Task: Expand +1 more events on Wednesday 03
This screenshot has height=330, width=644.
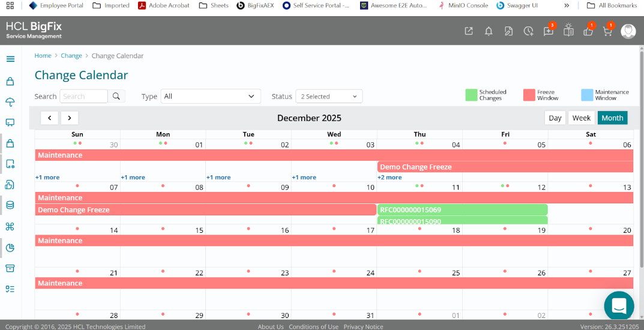Action: tap(304, 178)
